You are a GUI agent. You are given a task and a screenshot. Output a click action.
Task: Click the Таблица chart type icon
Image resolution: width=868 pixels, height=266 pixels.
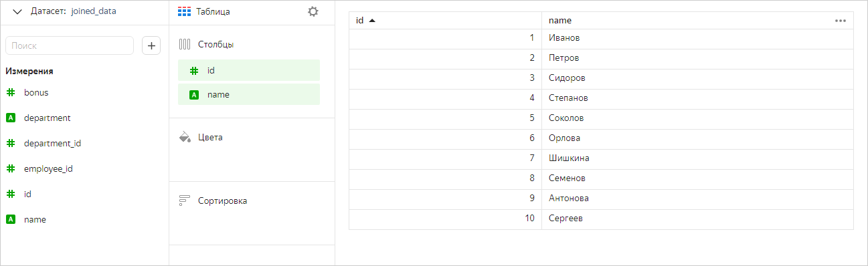click(185, 11)
